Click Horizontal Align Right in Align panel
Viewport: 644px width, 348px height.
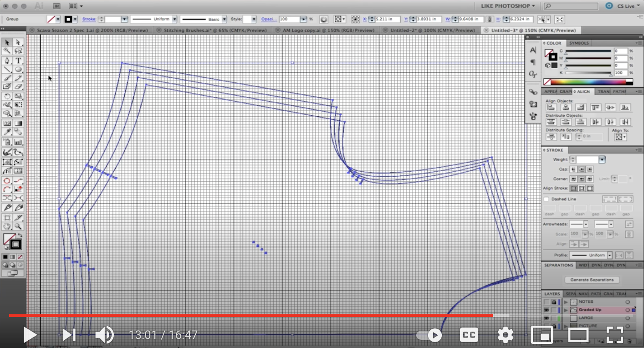click(580, 107)
